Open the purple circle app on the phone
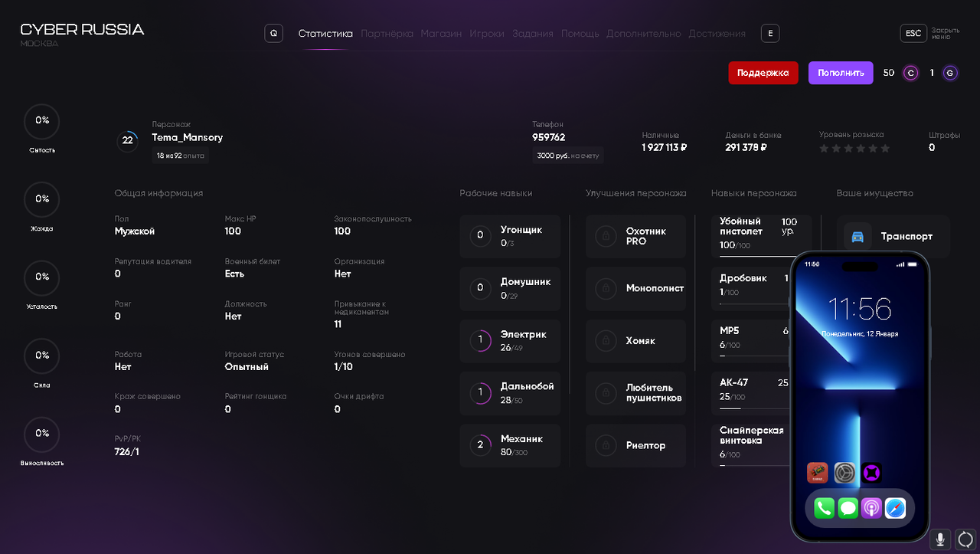This screenshot has height=554, width=980. point(871,473)
